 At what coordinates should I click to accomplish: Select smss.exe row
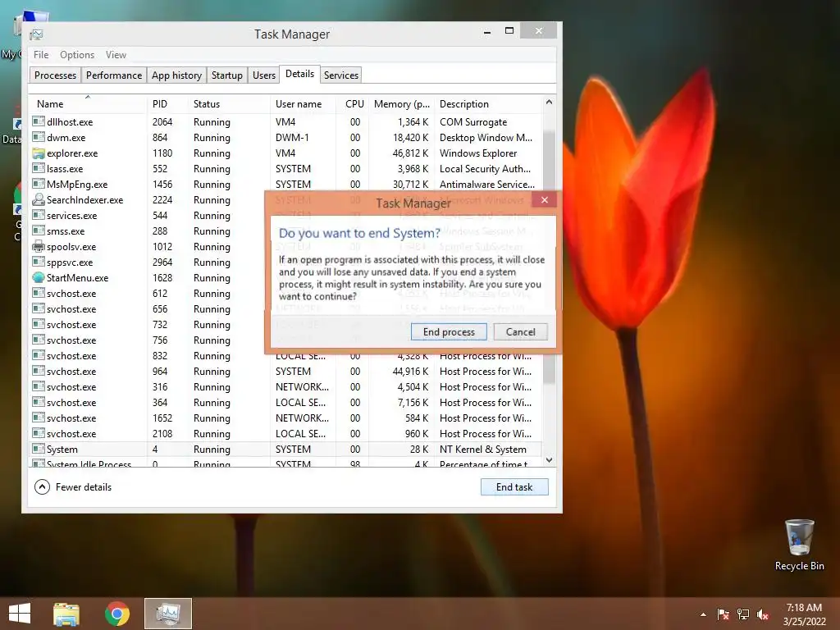coord(285,231)
